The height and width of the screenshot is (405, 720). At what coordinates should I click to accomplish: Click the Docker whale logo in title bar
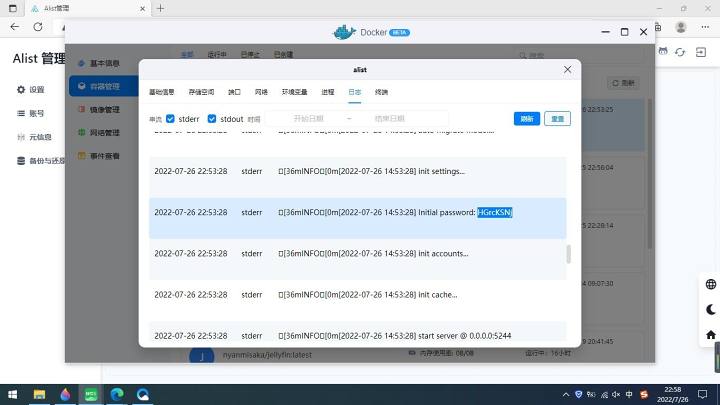click(344, 32)
